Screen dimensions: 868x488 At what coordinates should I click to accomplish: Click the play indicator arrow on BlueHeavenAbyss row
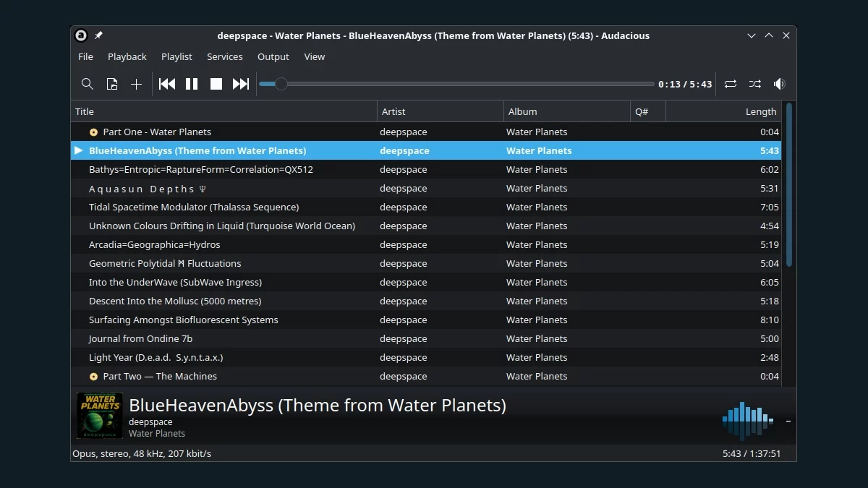(x=79, y=150)
